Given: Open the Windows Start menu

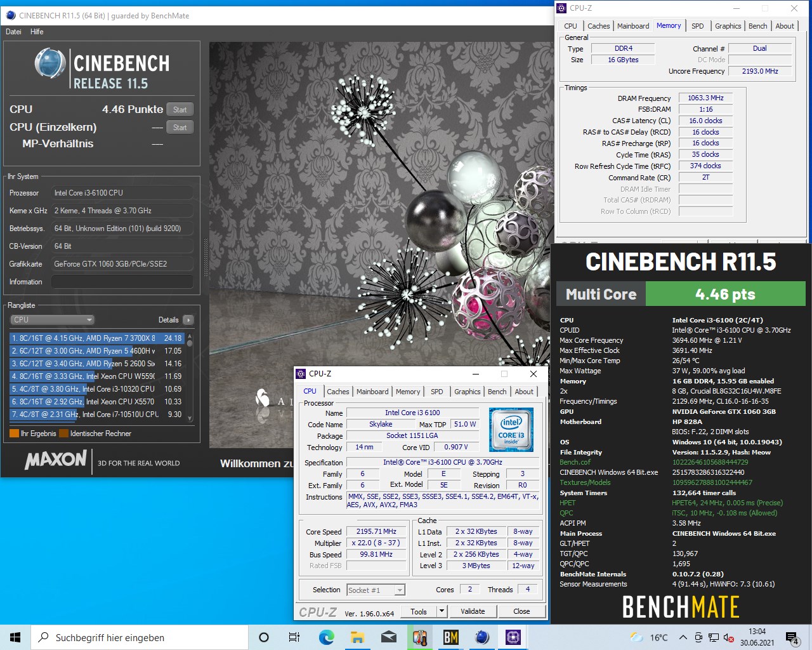Looking at the screenshot, I should click(x=15, y=637).
